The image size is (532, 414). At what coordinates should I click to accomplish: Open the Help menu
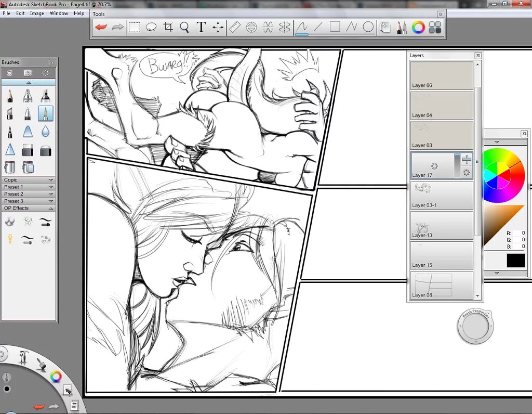pos(79,13)
